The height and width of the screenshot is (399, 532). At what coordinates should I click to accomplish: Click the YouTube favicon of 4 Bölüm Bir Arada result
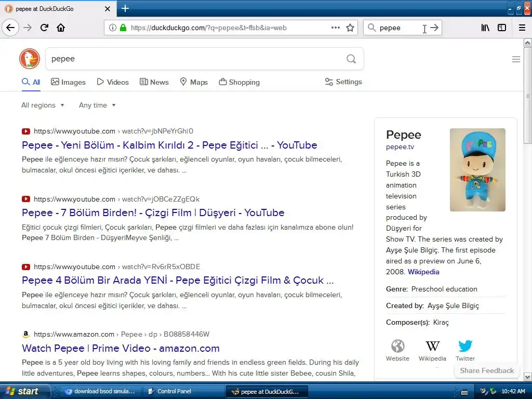click(26, 267)
